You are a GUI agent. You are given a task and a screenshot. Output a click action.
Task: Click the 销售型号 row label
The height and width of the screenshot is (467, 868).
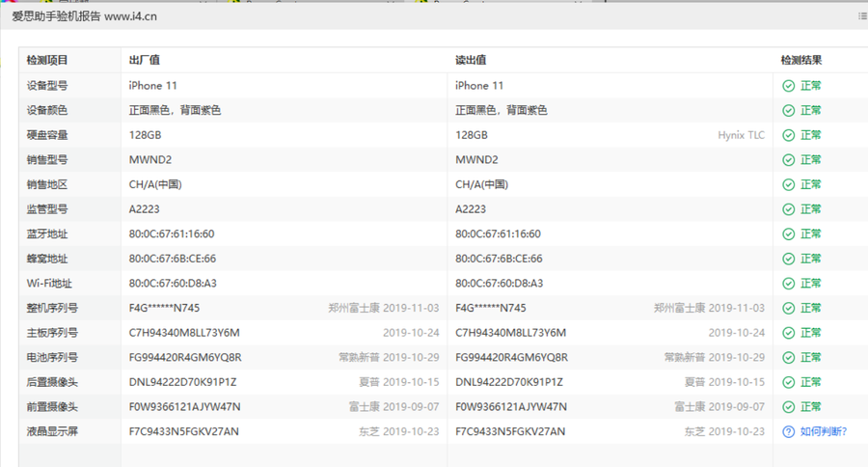pyautogui.click(x=47, y=160)
